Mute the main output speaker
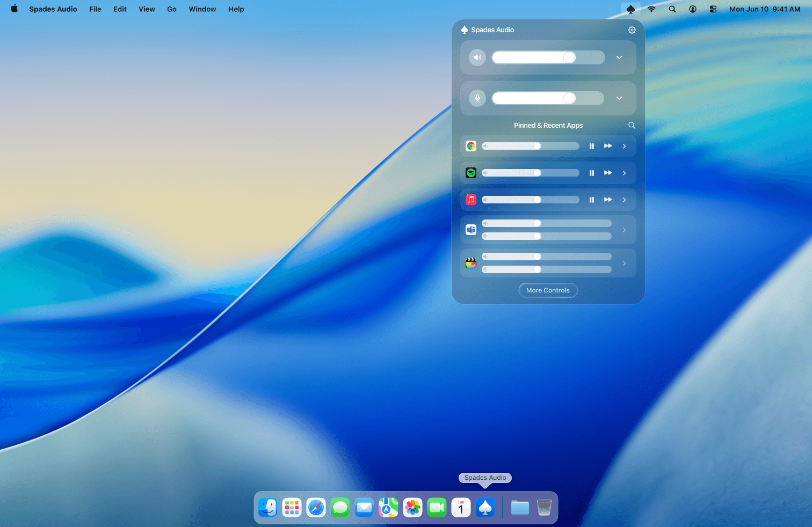 [477, 57]
